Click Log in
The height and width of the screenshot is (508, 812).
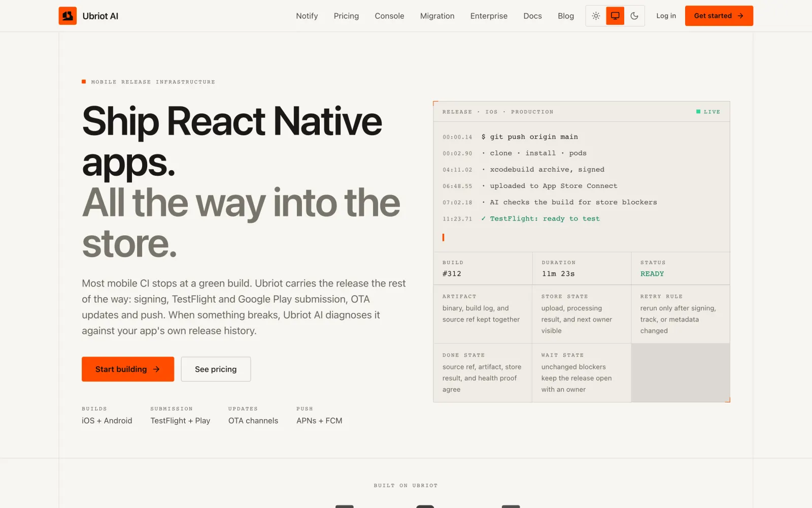pos(666,16)
